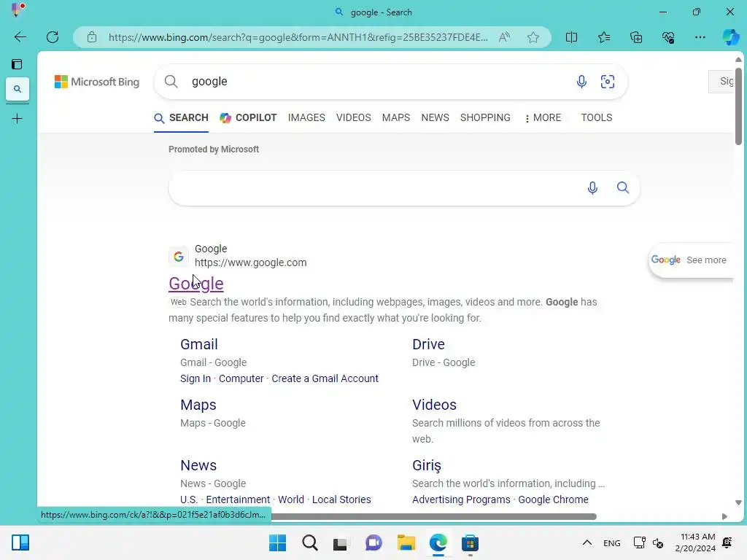Open the Drive sitelink

tap(428, 344)
